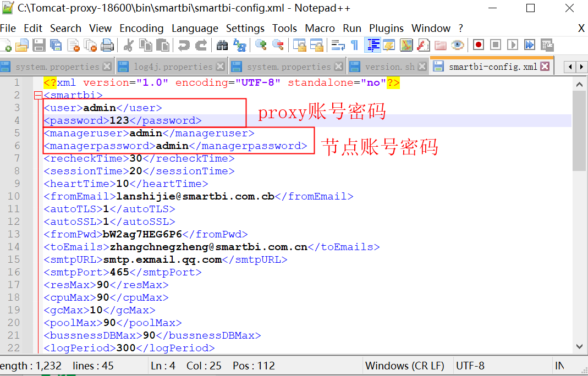
Task: Click the vertical scrollbar up arrow
Action: click(579, 85)
